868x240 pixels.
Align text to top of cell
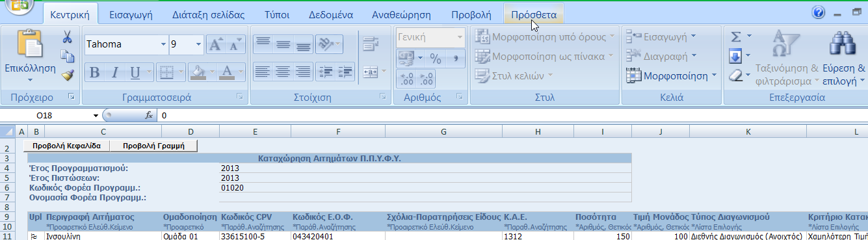point(263,44)
